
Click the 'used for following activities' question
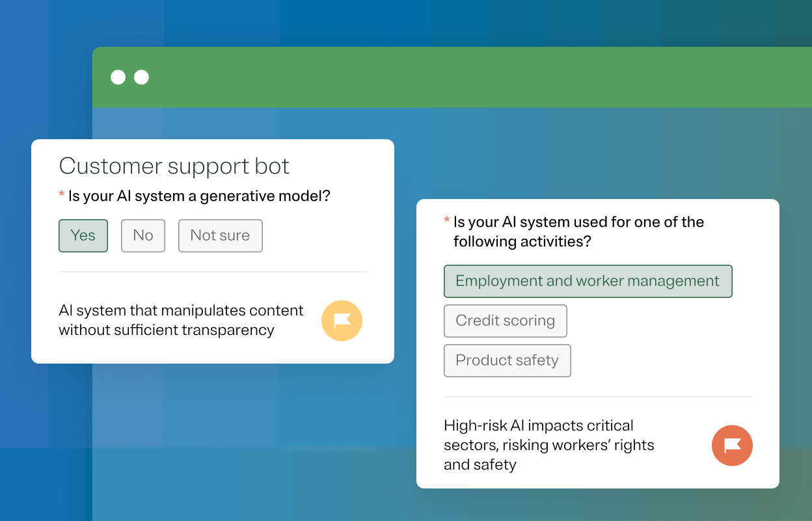pyautogui.click(x=578, y=232)
